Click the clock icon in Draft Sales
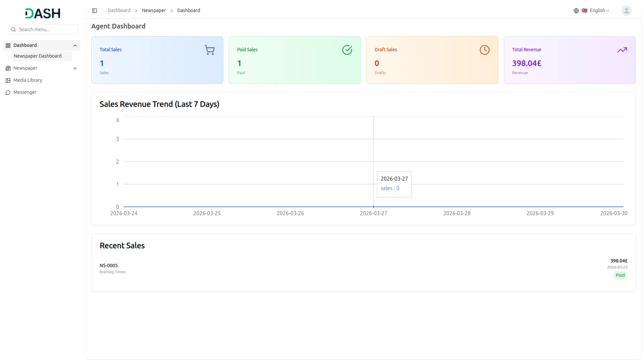The image size is (644, 362). coord(484,50)
